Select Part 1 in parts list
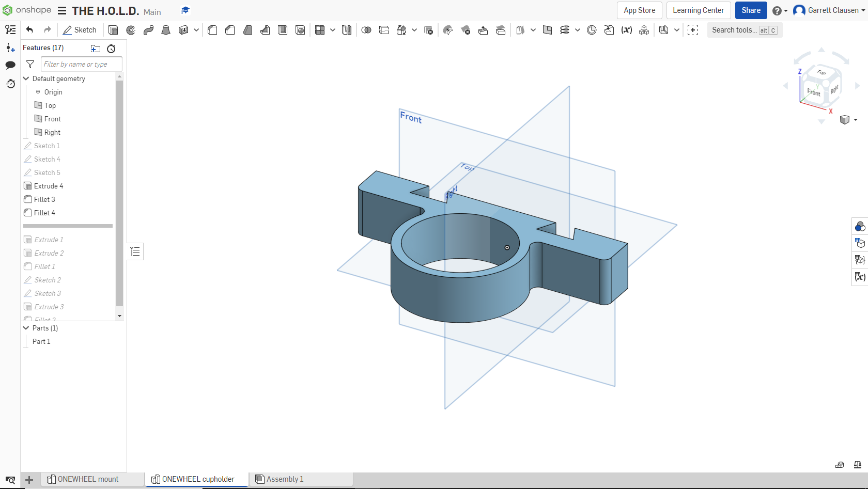 point(41,341)
